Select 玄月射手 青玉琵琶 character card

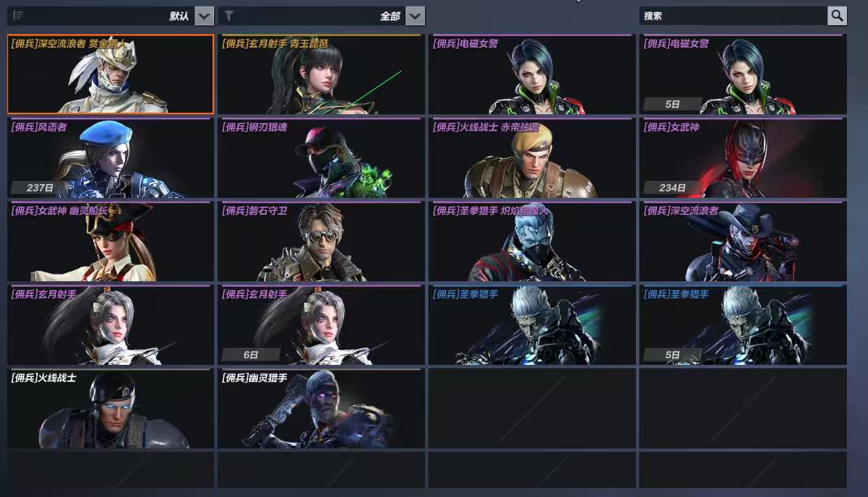coord(321,74)
